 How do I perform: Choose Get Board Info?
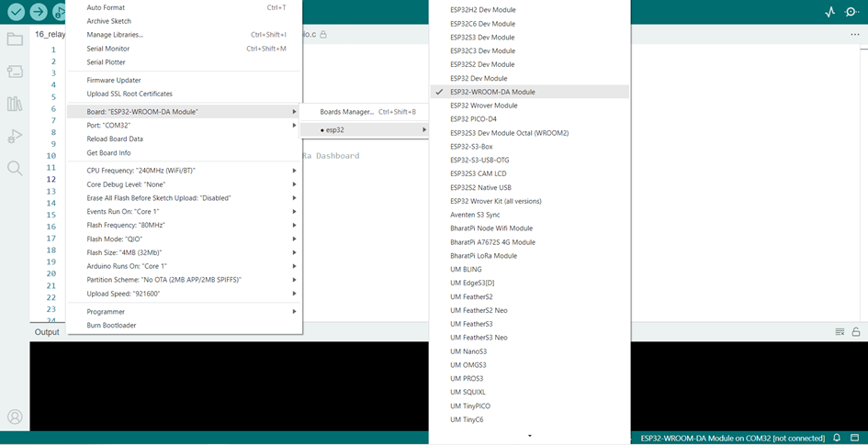click(x=185, y=152)
